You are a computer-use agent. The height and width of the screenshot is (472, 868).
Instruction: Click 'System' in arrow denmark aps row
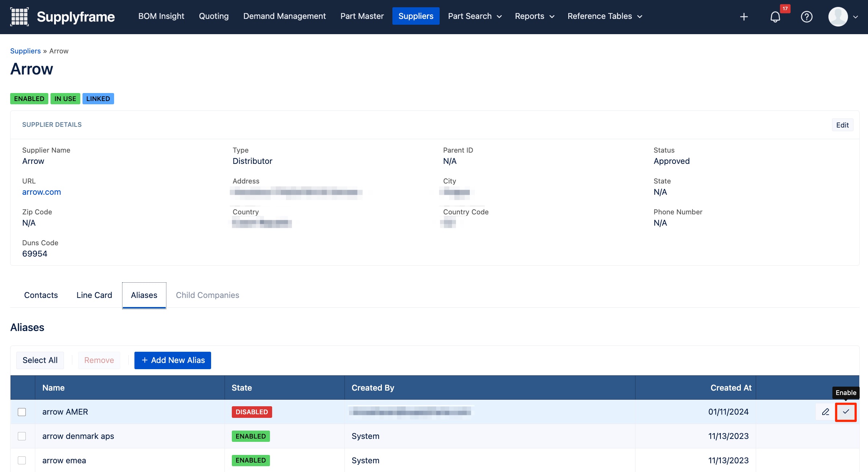(365, 436)
